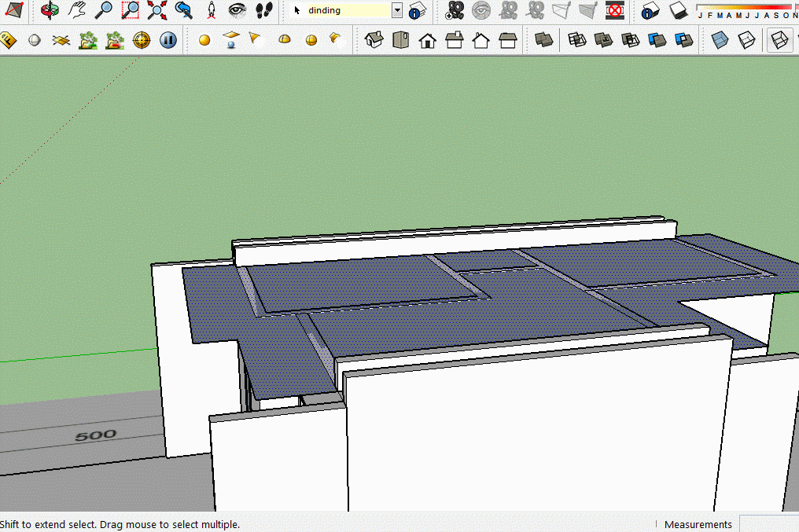Viewport: 799px width, 532px height.
Task: Activate the Zoom Window tool
Action: 130,11
